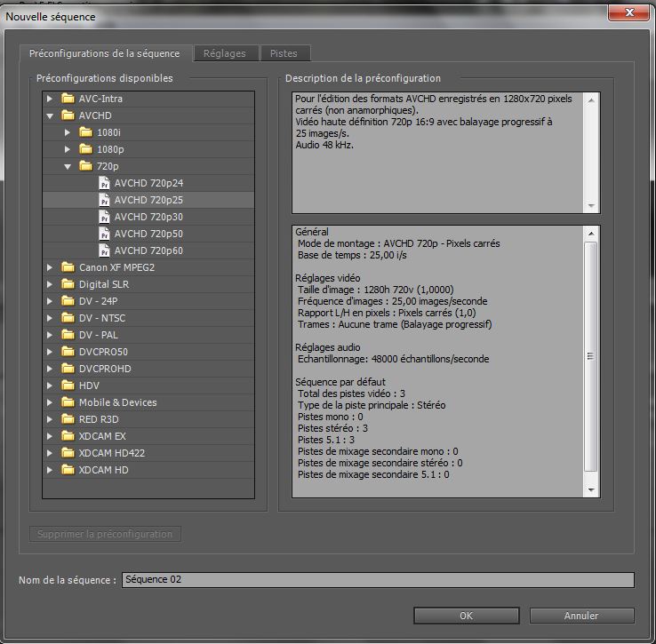Click the 1080i folder icon
Screen dimensions: 656x644
[x=85, y=132]
